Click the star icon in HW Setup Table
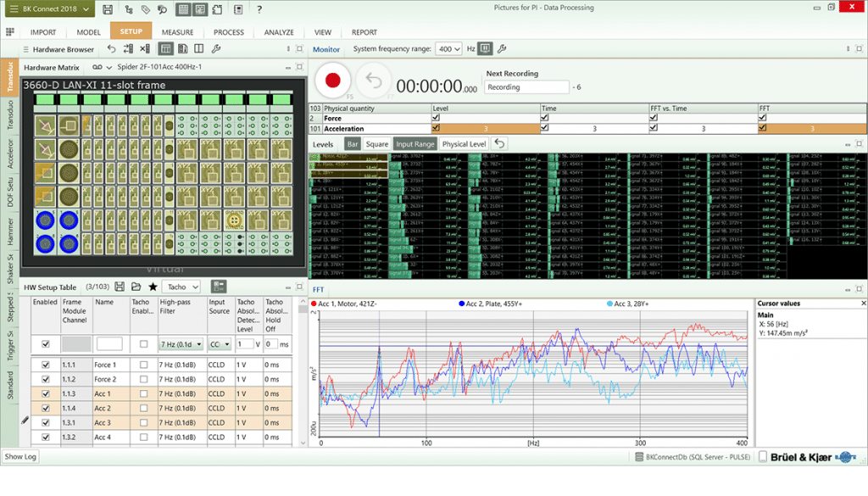Image resolution: width=868 pixels, height=496 pixels. (x=153, y=287)
